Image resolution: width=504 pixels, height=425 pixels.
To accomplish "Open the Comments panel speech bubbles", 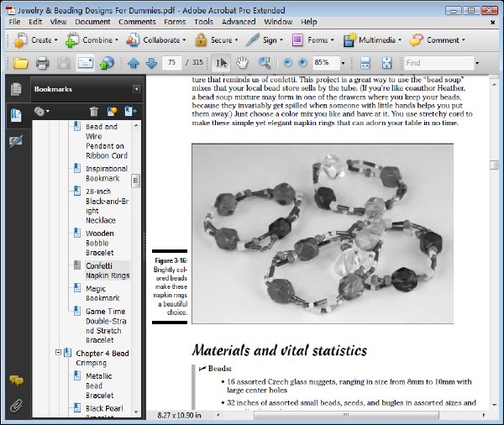I will pyautogui.click(x=16, y=380).
